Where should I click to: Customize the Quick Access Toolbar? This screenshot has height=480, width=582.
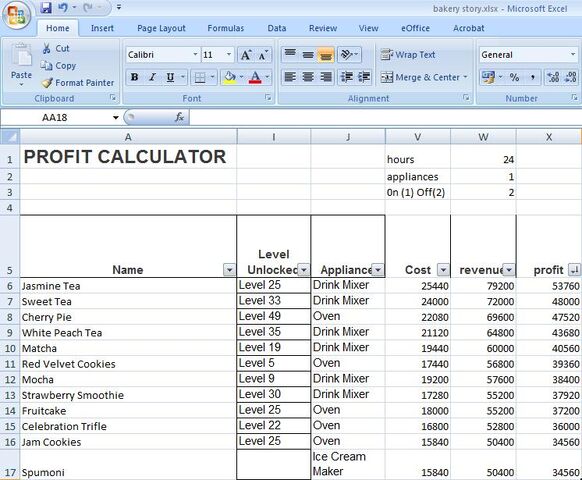click(118, 7)
